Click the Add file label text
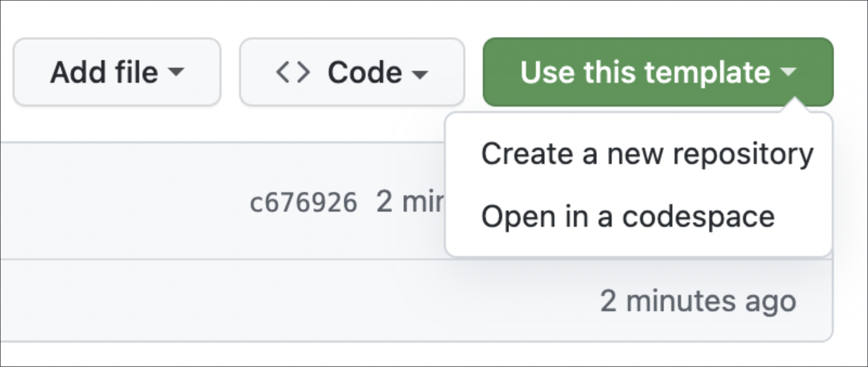The height and width of the screenshot is (367, 868). click(104, 72)
